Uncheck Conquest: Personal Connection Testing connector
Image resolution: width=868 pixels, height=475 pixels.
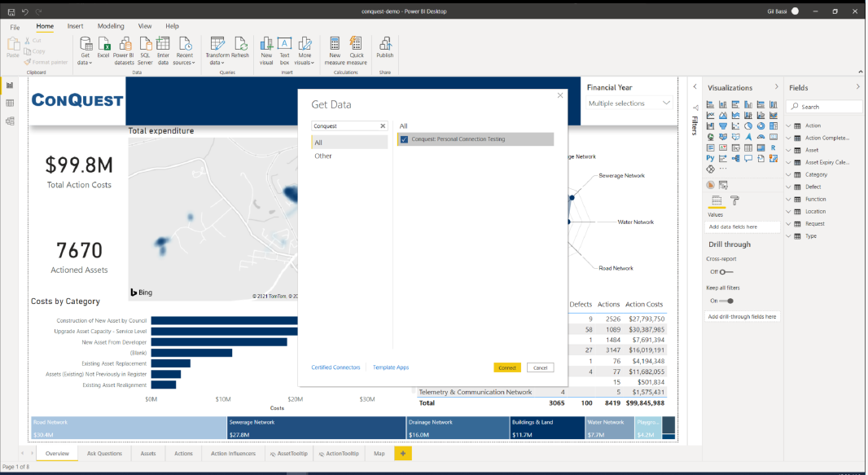tap(404, 139)
